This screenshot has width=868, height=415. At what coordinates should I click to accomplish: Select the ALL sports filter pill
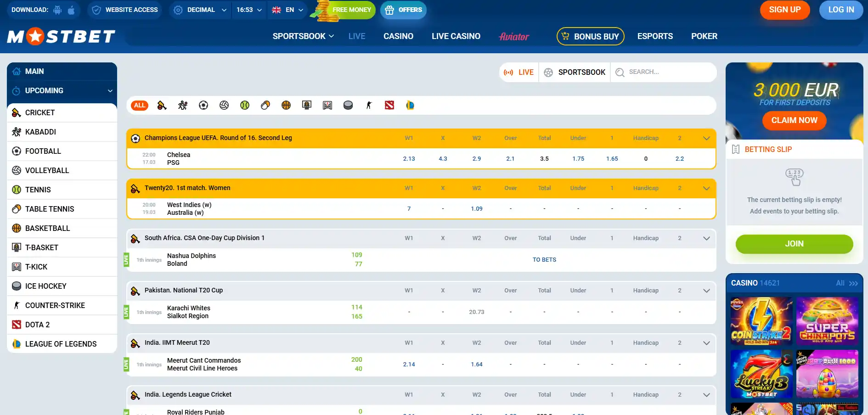(140, 106)
